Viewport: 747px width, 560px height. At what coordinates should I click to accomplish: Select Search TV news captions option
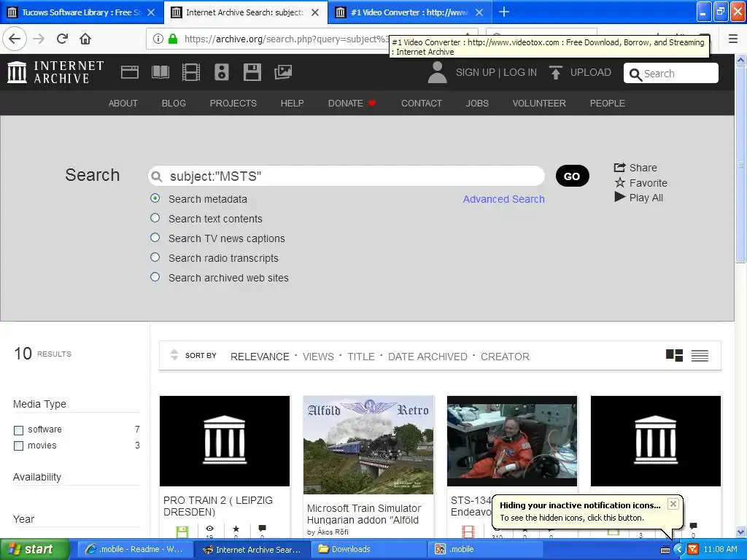[x=155, y=238]
